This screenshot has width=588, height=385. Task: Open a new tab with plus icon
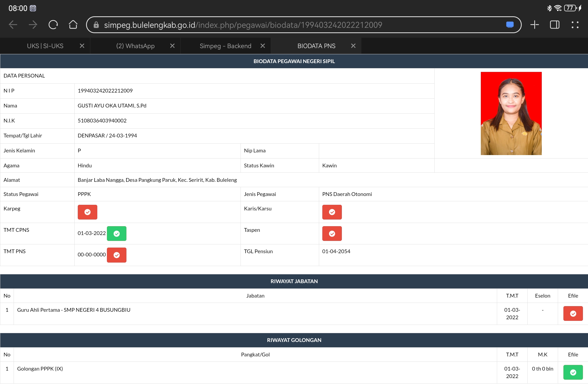pos(534,25)
